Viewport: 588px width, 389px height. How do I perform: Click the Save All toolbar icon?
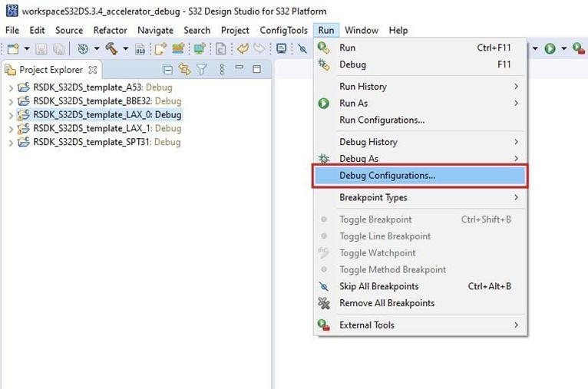(x=59, y=48)
